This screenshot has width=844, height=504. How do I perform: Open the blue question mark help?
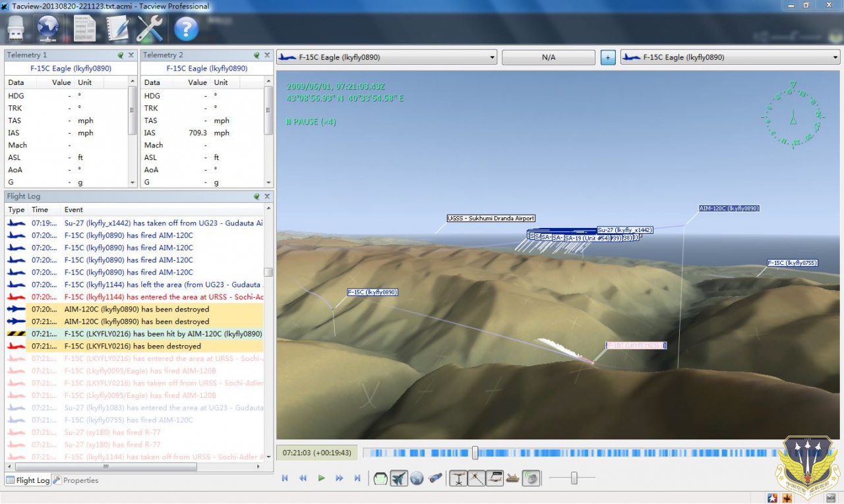click(187, 29)
